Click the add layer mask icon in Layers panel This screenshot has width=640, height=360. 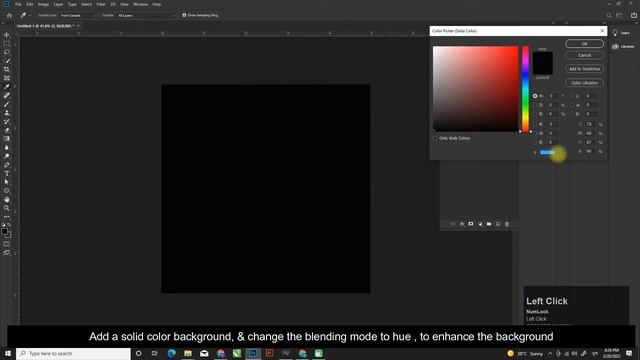click(x=471, y=224)
